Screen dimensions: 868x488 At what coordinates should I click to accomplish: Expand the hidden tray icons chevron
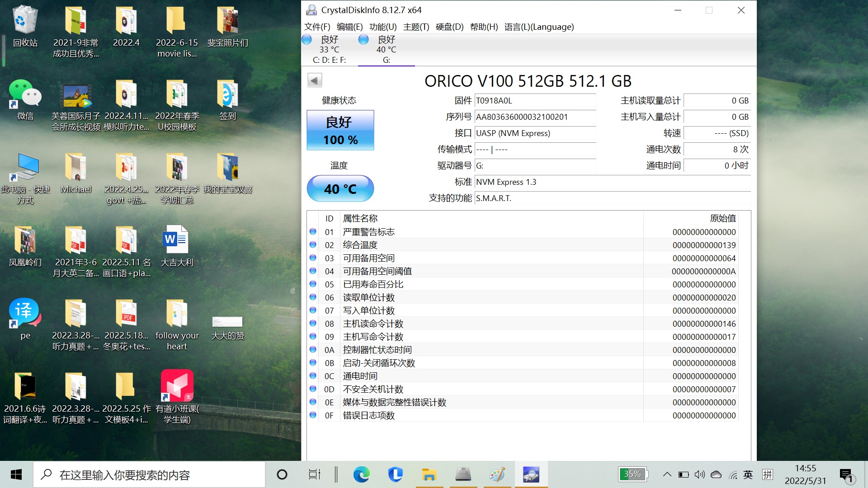point(667,474)
